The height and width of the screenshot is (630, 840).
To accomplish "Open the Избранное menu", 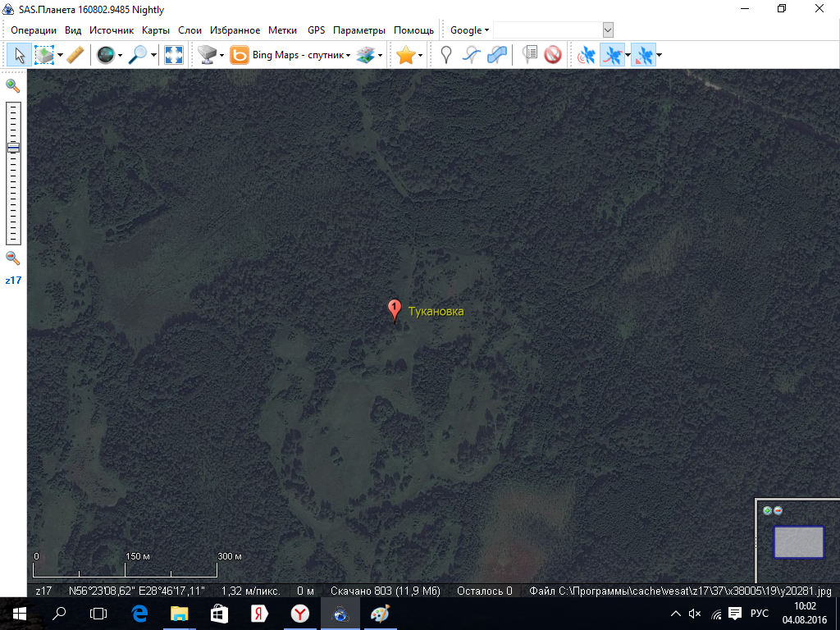I will tap(235, 30).
